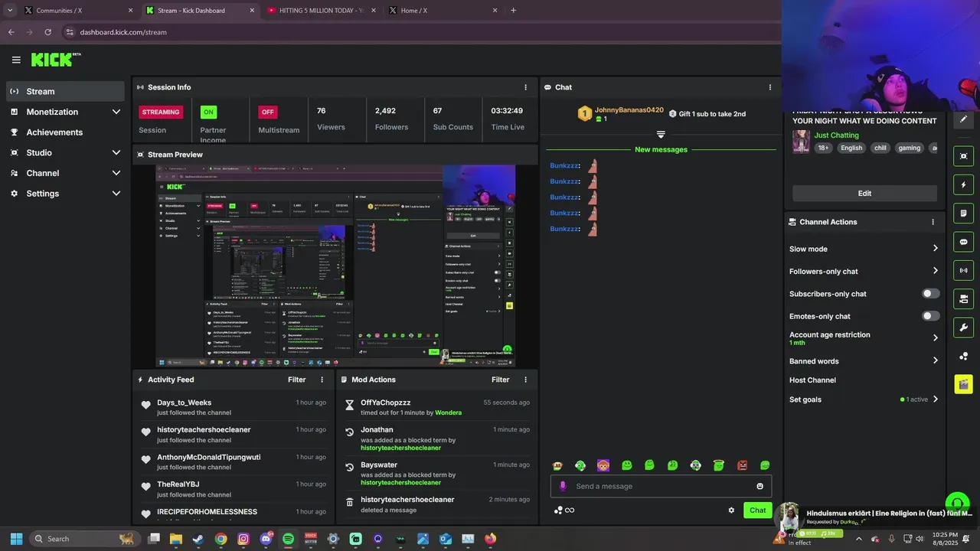The image size is (980, 551).
Task: Click the Stream Preview thumbnail
Action: [335, 266]
